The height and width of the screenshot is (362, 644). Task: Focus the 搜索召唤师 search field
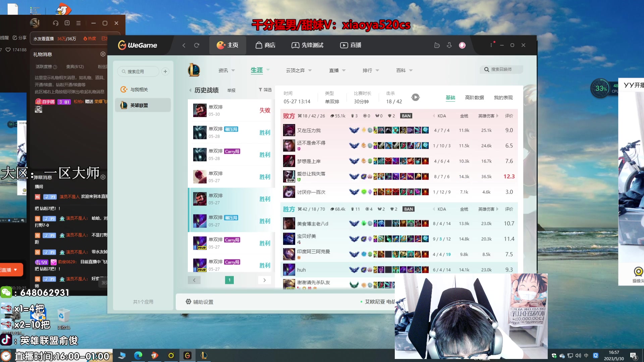coord(501,69)
